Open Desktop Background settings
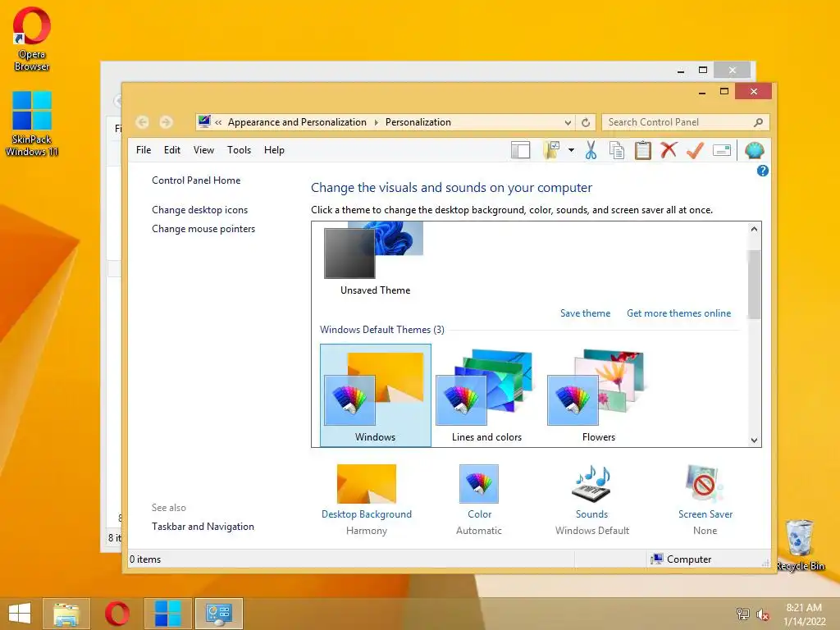Screen dimensions: 840x630 point(367,500)
